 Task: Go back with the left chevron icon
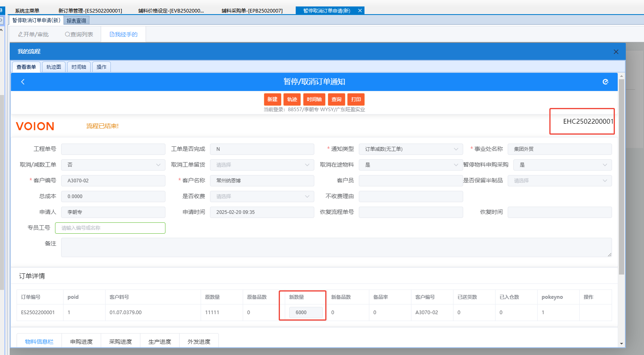click(x=23, y=82)
